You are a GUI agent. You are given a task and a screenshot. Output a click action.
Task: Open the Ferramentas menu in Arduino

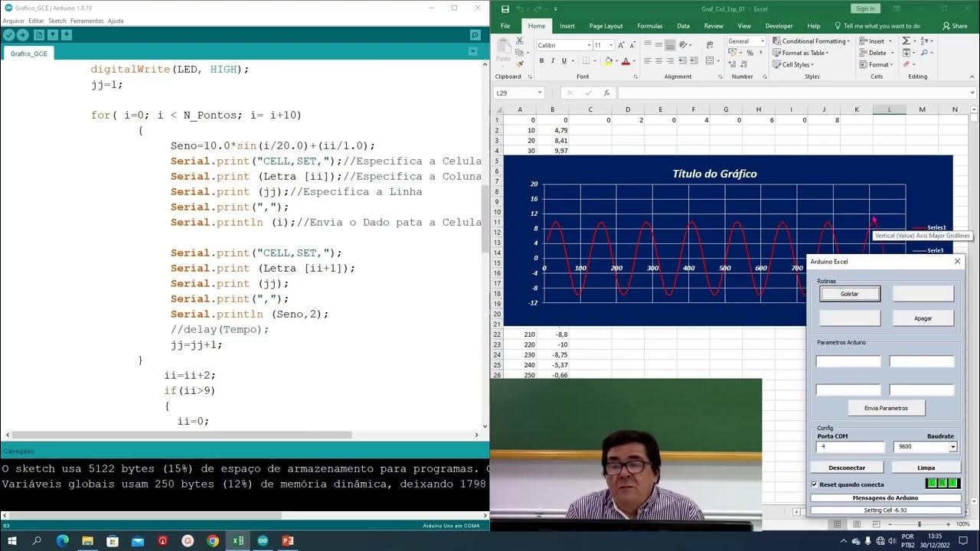point(87,21)
